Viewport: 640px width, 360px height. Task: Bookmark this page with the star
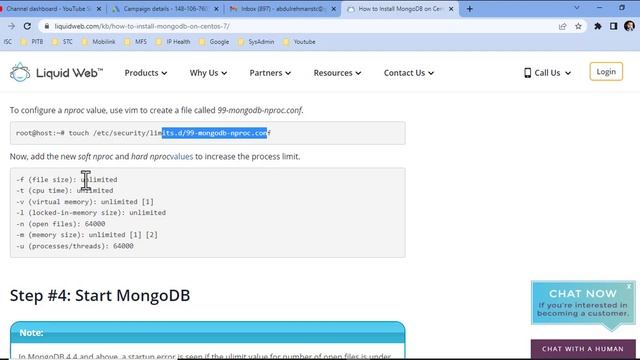[578, 26]
